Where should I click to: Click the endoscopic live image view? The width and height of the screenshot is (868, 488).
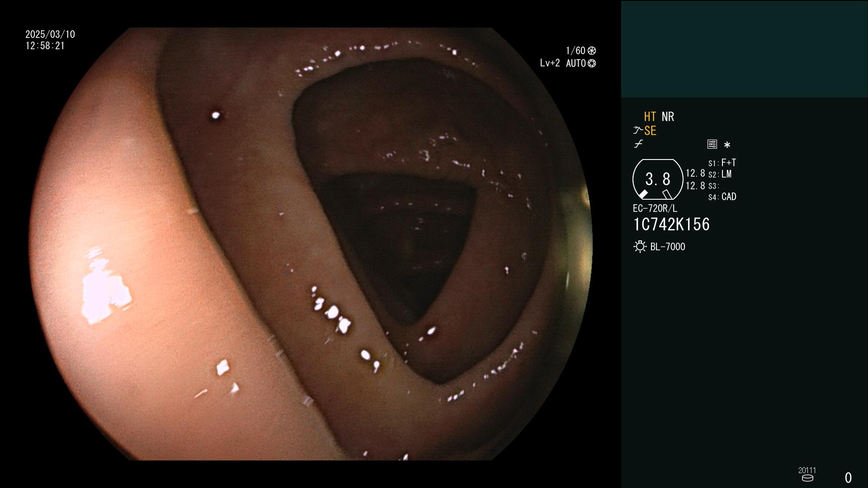point(311,244)
